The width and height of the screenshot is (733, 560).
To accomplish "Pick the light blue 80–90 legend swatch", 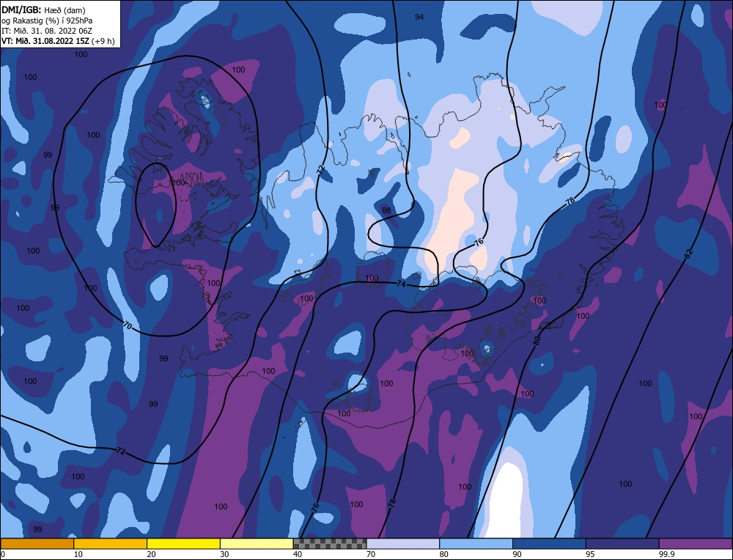I will 476,544.
